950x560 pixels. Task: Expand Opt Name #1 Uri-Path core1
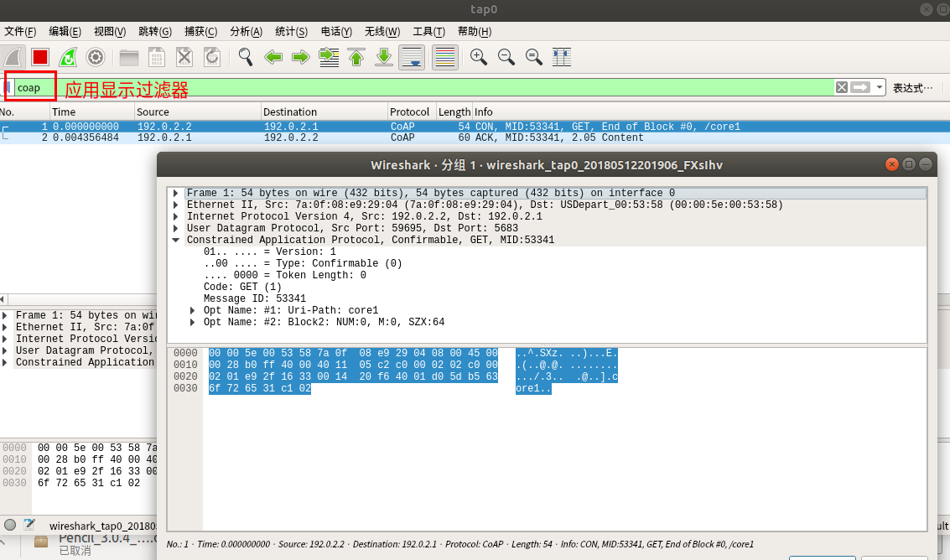click(x=193, y=310)
